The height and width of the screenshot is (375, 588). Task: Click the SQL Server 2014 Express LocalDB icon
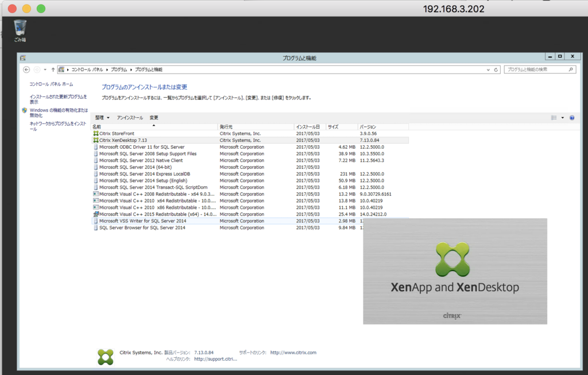coord(96,174)
